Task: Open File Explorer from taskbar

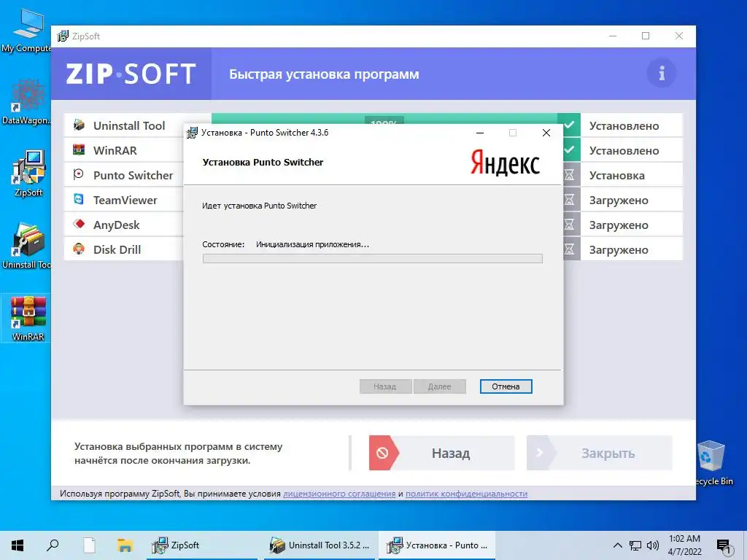Action: (125, 545)
